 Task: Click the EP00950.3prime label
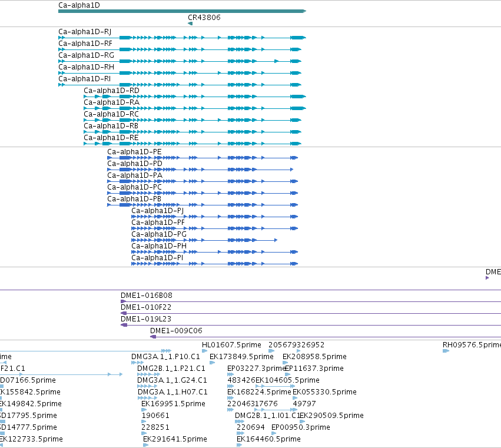pos(301,428)
